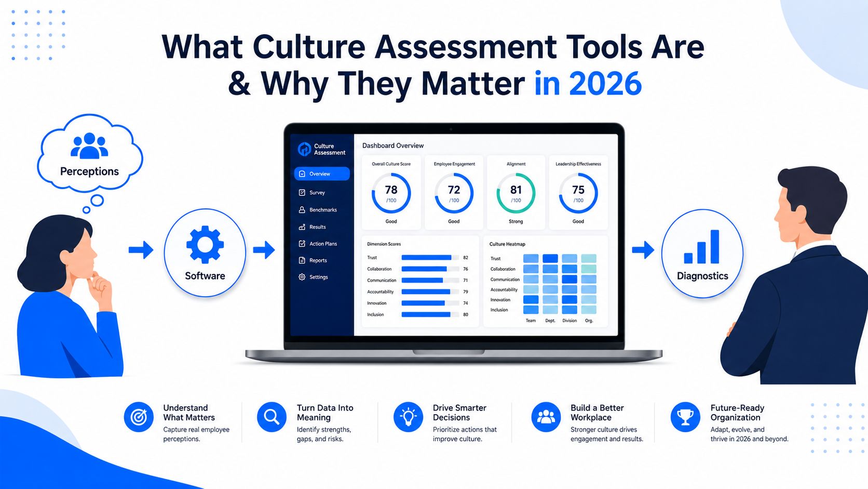868x489 pixels.
Task: Click the Dimension Scores panel title
Action: point(384,244)
